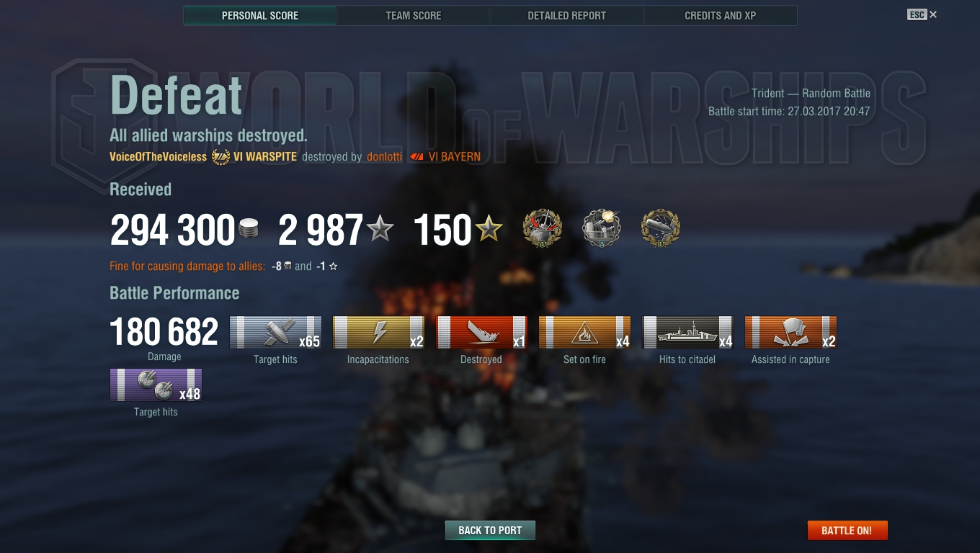Click the first achievement medal with wreath
Image resolution: width=980 pixels, height=553 pixels.
pos(542,229)
